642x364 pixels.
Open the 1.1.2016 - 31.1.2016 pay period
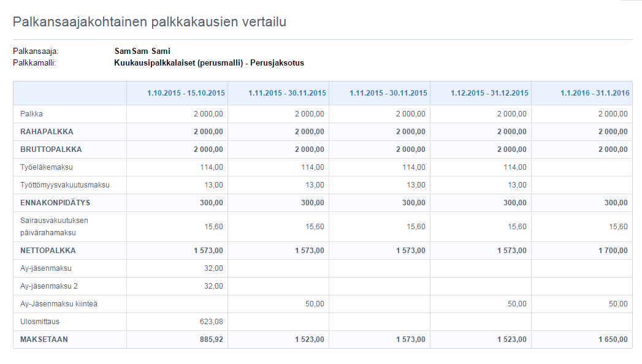(x=594, y=93)
